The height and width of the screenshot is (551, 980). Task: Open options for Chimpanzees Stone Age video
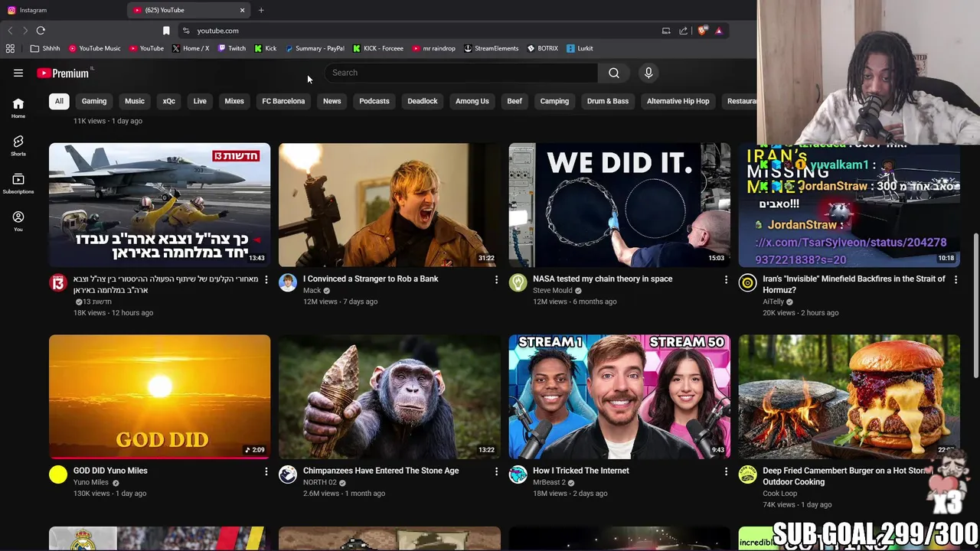click(x=496, y=471)
